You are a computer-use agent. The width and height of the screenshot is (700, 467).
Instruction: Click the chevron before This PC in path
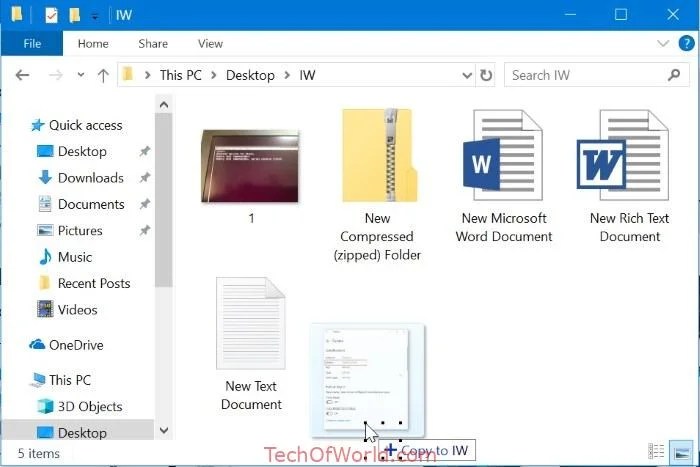pos(147,75)
